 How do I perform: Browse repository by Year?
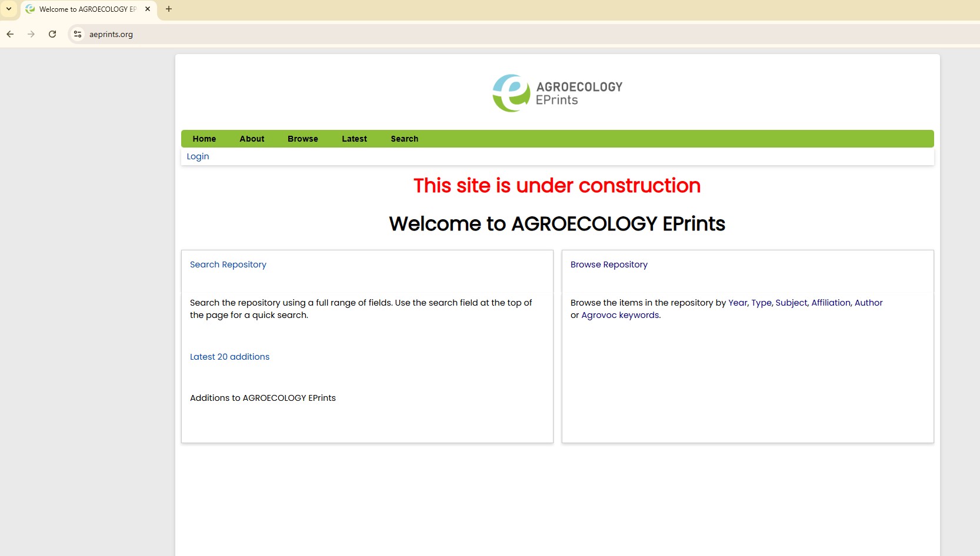(x=737, y=303)
